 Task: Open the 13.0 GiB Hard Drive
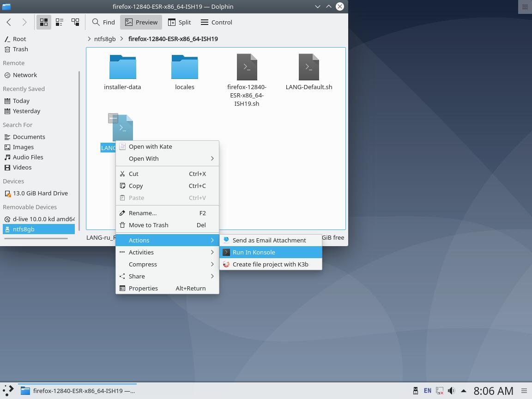pyautogui.click(x=39, y=193)
